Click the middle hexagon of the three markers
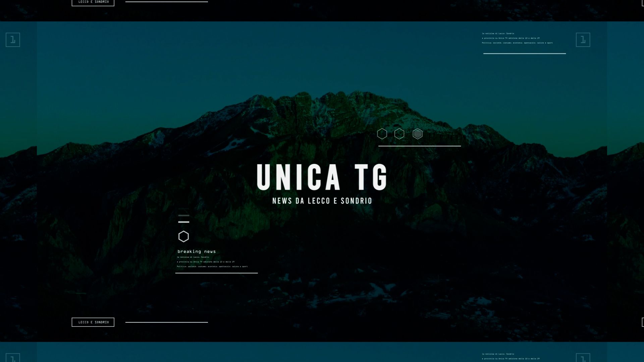The height and width of the screenshot is (362, 644). [x=400, y=134]
